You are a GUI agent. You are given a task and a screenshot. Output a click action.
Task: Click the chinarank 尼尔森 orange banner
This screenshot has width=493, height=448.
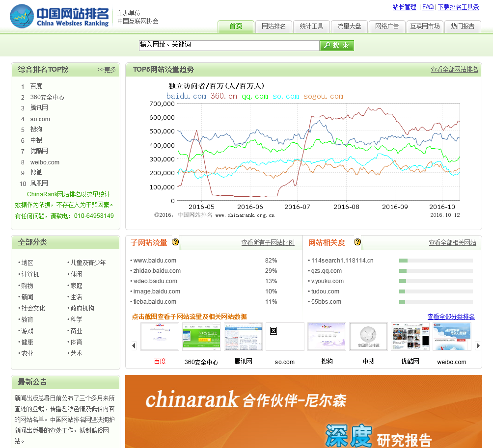(x=303, y=411)
